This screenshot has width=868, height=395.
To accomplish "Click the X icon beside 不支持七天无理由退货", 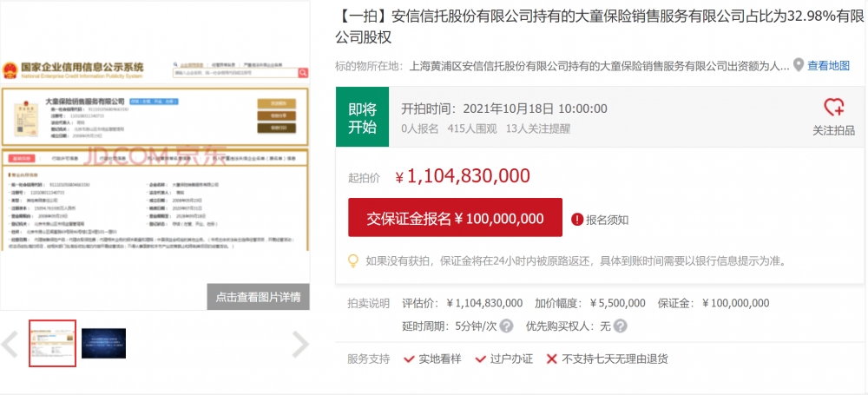I will pyautogui.click(x=551, y=359).
